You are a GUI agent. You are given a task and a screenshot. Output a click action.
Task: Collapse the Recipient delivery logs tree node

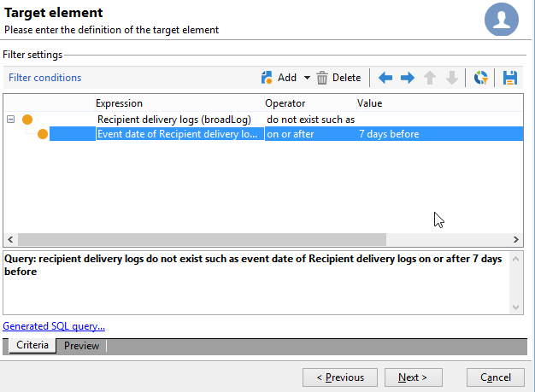(10, 120)
